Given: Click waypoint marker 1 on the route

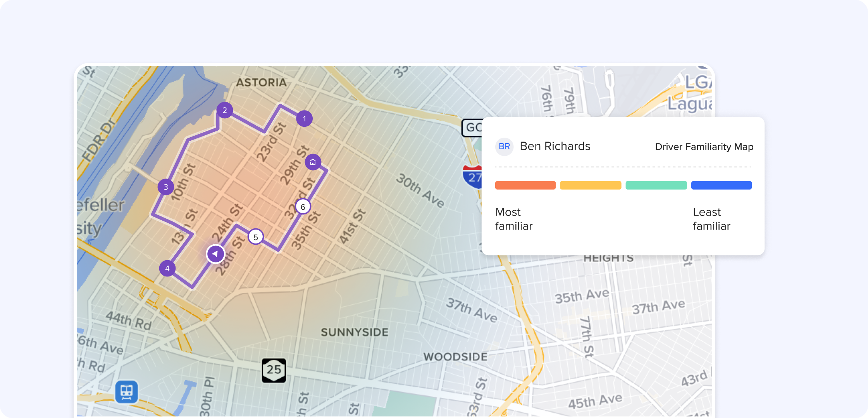Looking at the screenshot, I should click(304, 119).
